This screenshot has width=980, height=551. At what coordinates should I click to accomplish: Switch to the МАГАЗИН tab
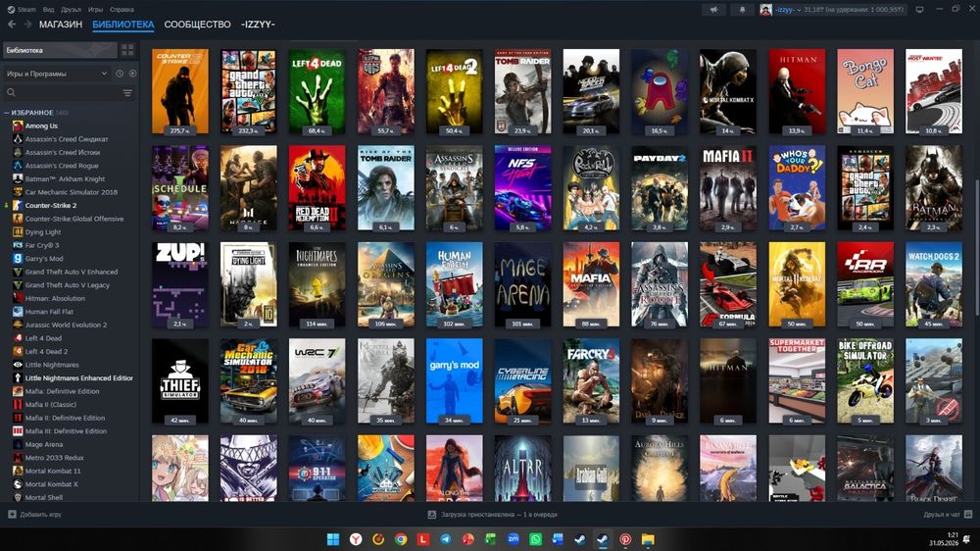point(61,25)
